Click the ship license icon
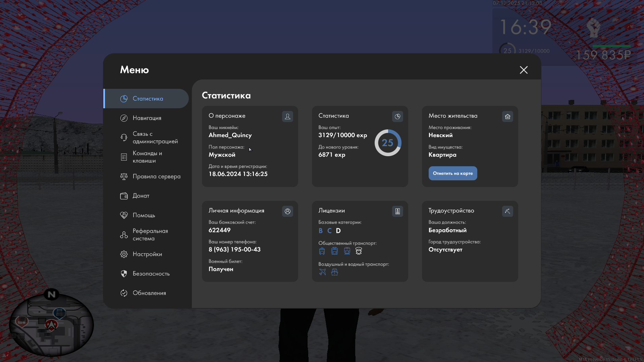Screen dimensions: 644x362 (334, 272)
